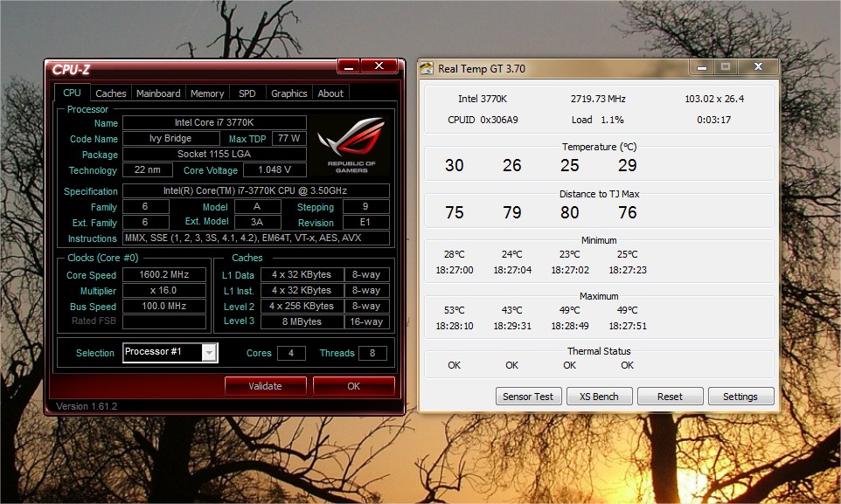Open the About tab in CPU-Z
Image resolution: width=841 pixels, height=504 pixels.
tap(330, 93)
